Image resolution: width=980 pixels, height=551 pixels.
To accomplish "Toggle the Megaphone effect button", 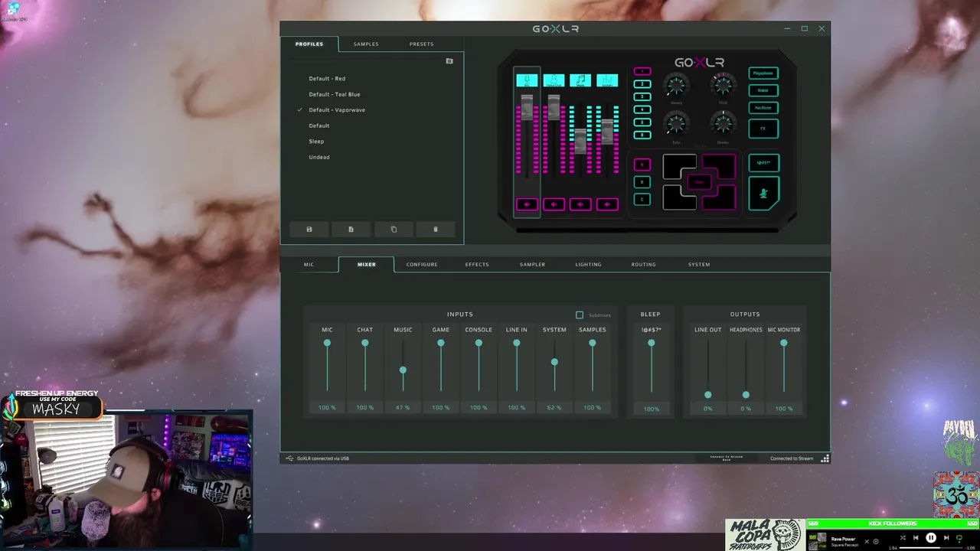I will [763, 73].
